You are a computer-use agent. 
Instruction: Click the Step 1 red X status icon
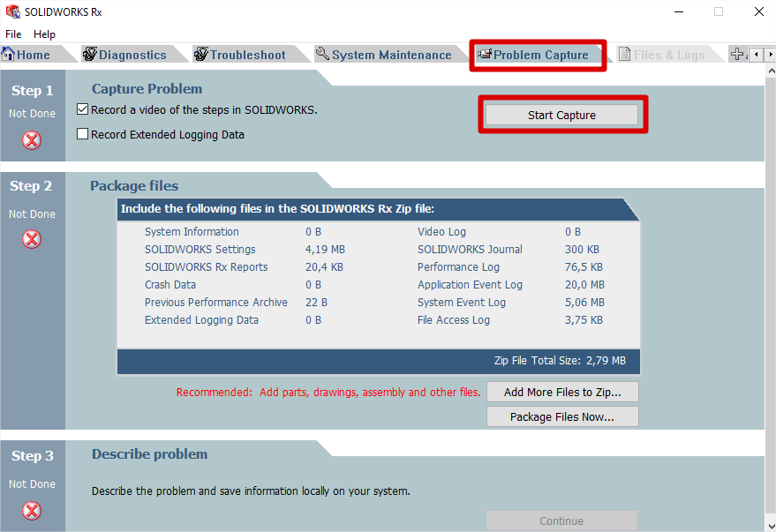point(32,139)
